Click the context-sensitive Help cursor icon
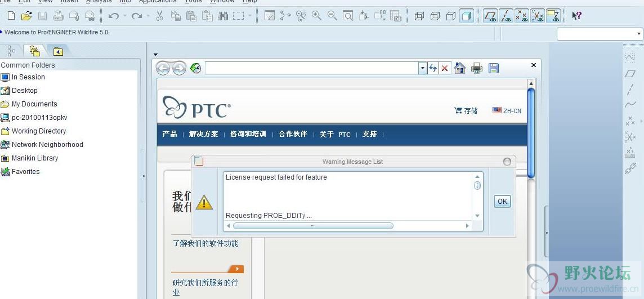The image size is (644, 299). pyautogui.click(x=576, y=16)
